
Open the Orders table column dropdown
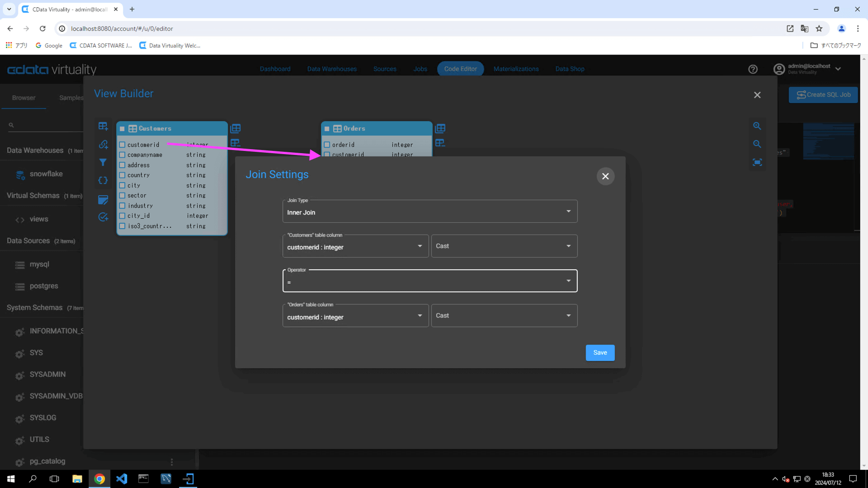tap(355, 316)
